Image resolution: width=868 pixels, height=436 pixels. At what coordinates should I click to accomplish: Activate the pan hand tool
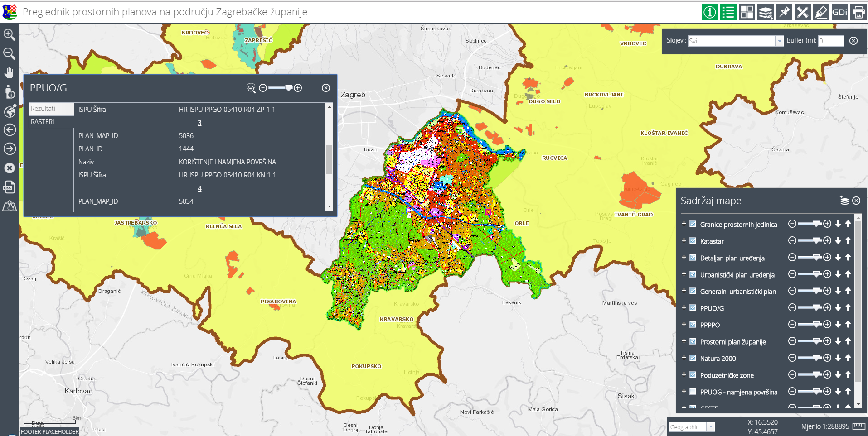[9, 72]
